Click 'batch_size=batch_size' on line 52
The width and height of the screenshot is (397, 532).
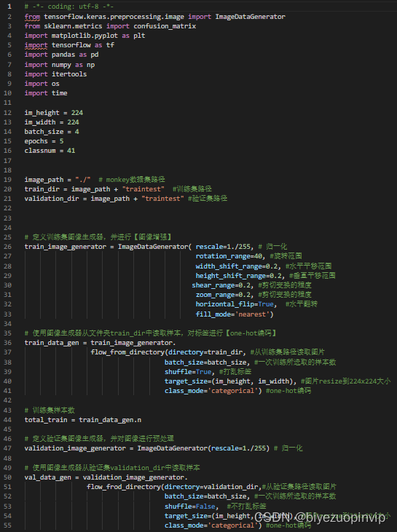(x=205, y=497)
